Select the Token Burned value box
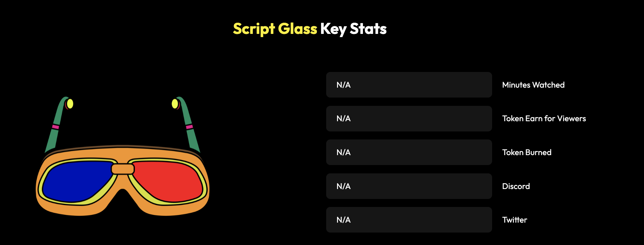Image resolution: width=644 pixels, height=245 pixels. pos(409,152)
